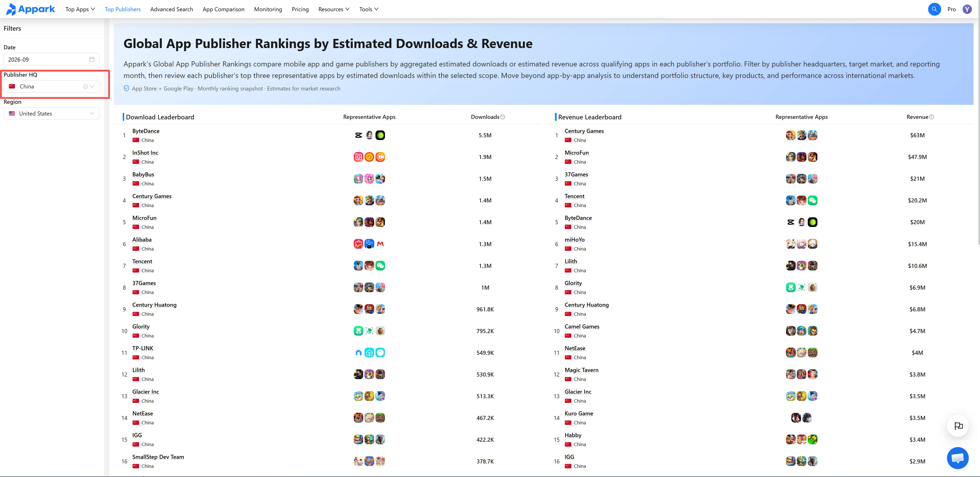Open the Publisher HQ China dropdown
The image size is (980, 477).
pos(51,86)
